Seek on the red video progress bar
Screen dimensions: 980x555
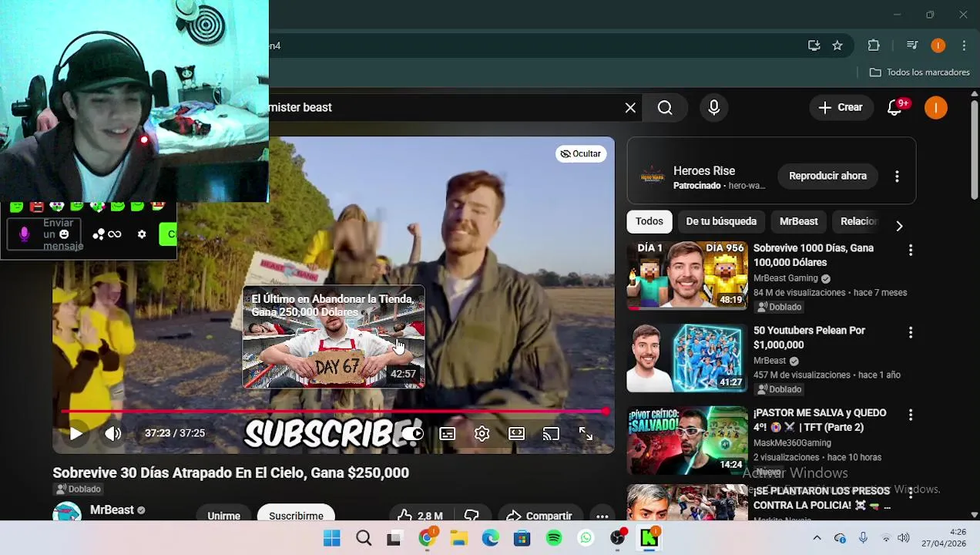[334, 412]
